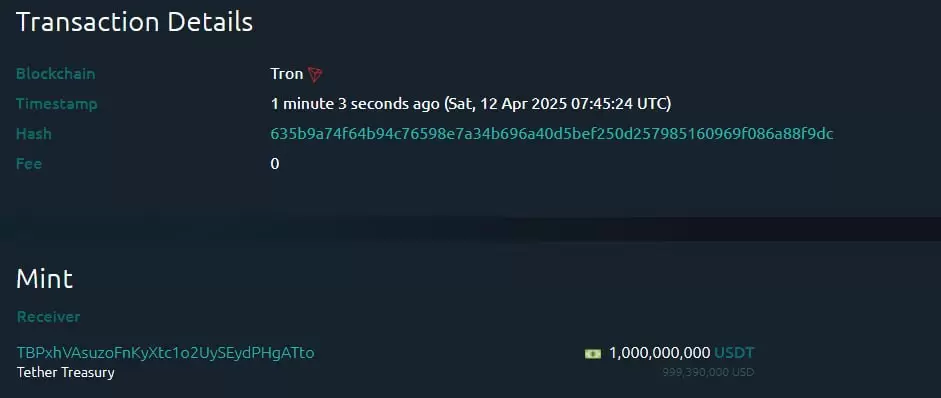The image size is (941, 398).
Task: Click the Sat, 12 Apr 2025 UTC date
Action: click(558, 104)
